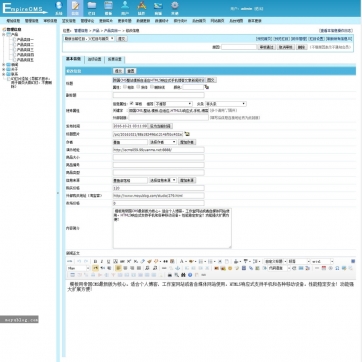Open the 用户 (User) top navigation icon
The height and width of the screenshot is (362, 362).
[125, 8]
